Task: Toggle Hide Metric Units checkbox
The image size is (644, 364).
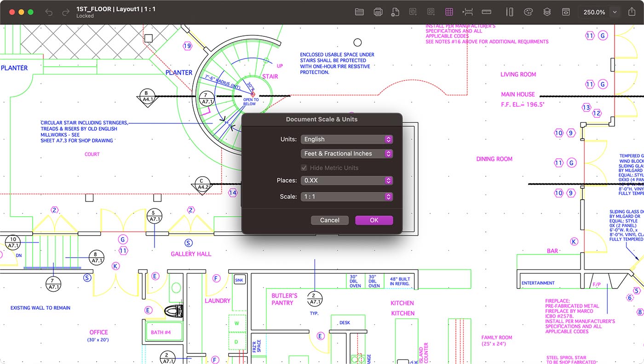Action: (x=304, y=168)
